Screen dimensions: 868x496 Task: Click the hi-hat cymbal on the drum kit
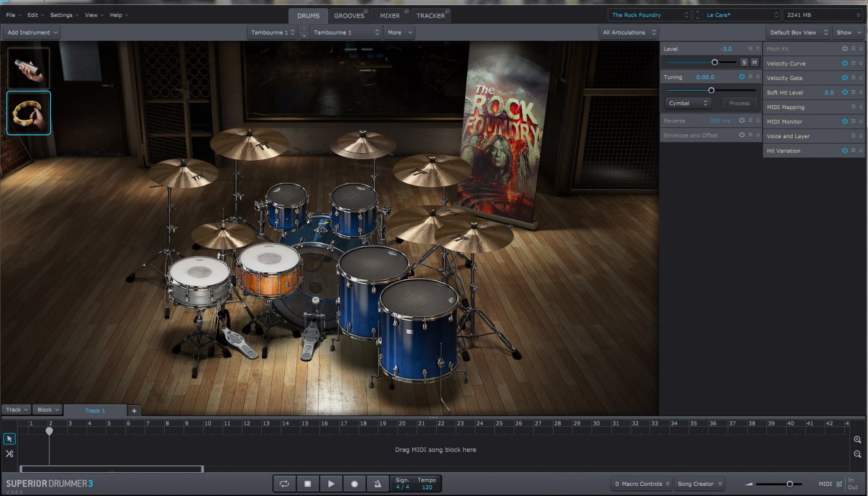(x=223, y=235)
